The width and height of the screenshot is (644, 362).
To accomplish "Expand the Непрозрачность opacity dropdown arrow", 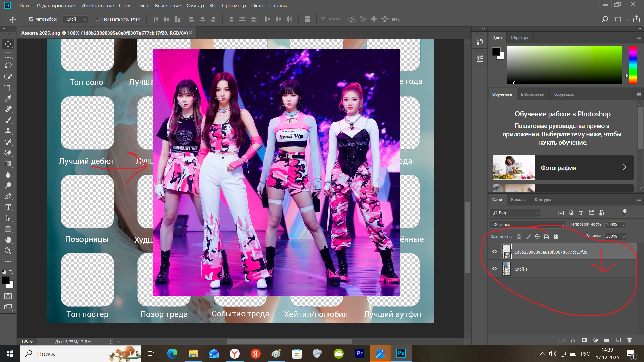I will 623,225.
